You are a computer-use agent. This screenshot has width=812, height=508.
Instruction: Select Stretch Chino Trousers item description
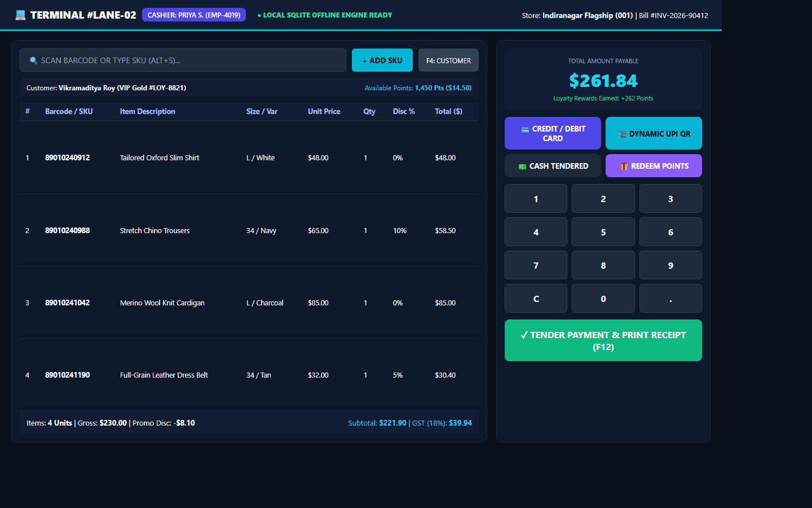click(x=155, y=231)
